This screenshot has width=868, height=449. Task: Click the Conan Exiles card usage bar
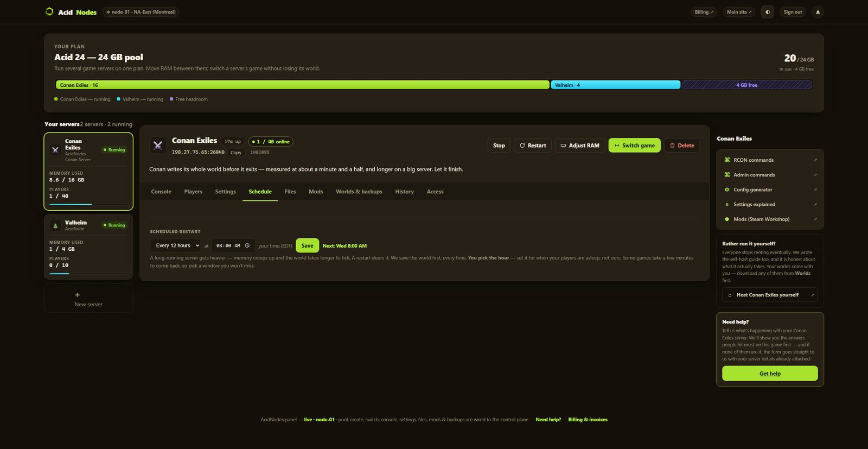click(x=88, y=204)
